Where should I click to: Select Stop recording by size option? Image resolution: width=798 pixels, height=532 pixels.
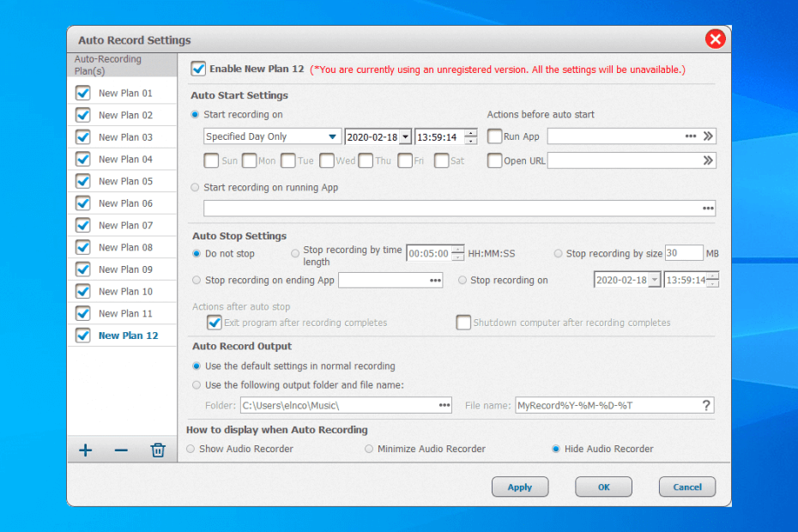coord(558,253)
